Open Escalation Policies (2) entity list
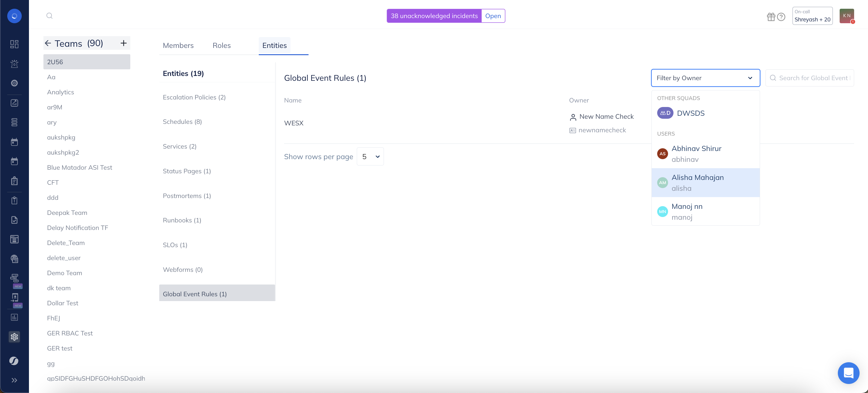Screen dimensions: 868x393 point(194,97)
